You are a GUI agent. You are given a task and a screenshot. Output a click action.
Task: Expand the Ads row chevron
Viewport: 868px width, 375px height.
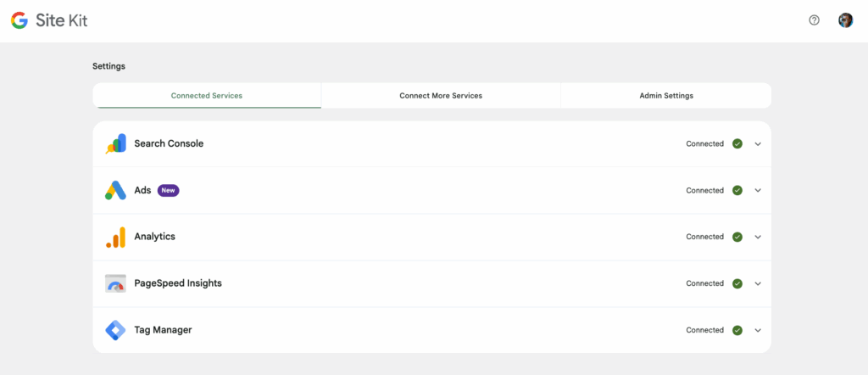coord(758,191)
